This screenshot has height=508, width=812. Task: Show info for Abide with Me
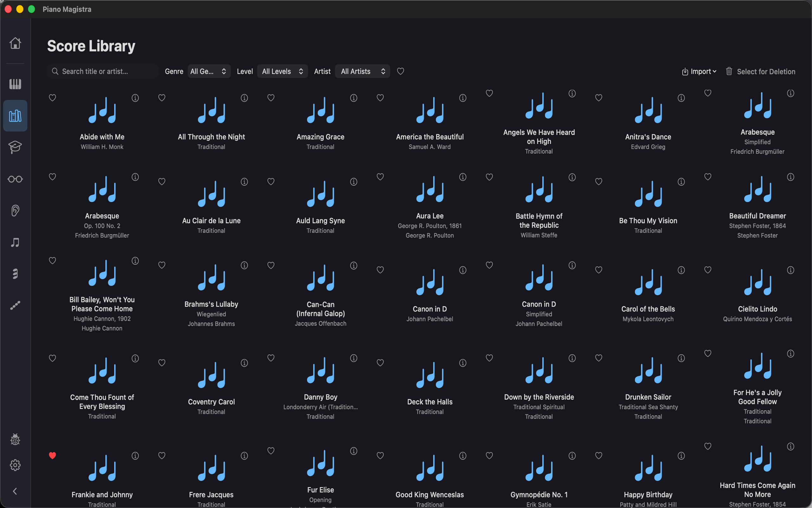click(x=135, y=98)
